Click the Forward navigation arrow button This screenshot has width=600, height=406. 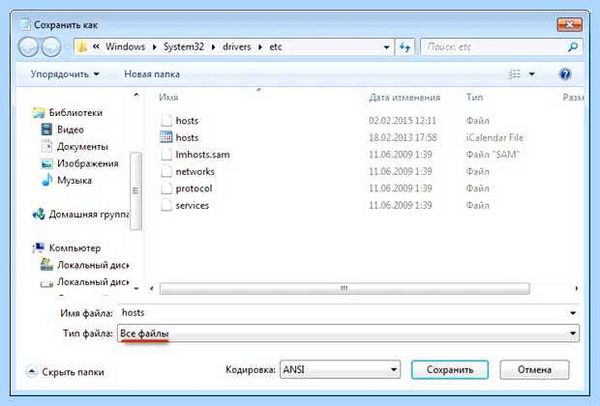coord(51,47)
